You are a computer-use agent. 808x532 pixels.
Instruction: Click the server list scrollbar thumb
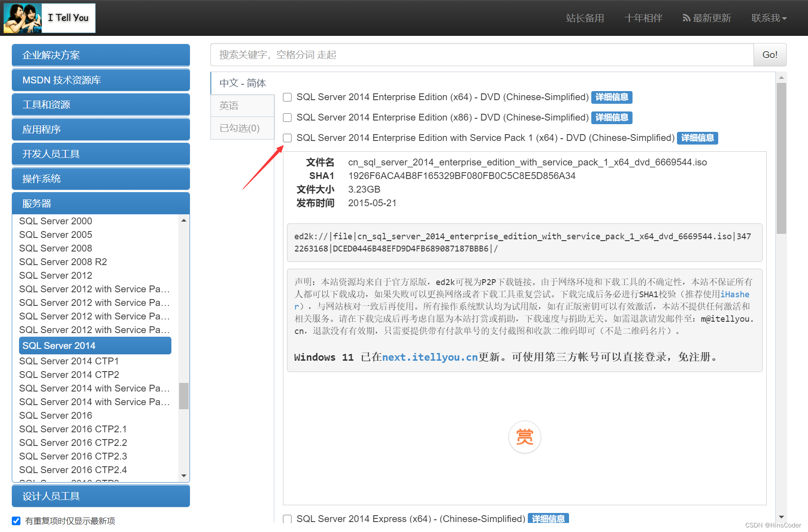click(x=184, y=396)
